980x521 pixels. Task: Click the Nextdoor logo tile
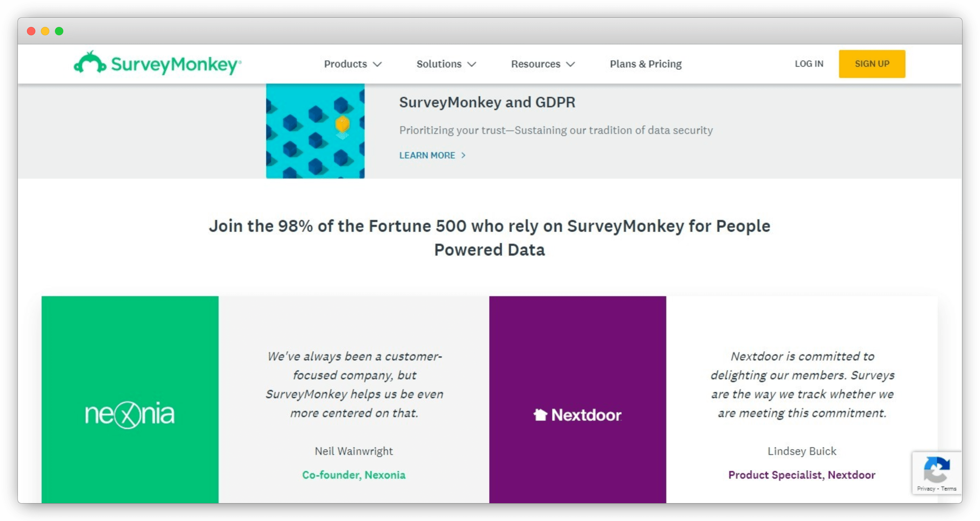pyautogui.click(x=577, y=399)
